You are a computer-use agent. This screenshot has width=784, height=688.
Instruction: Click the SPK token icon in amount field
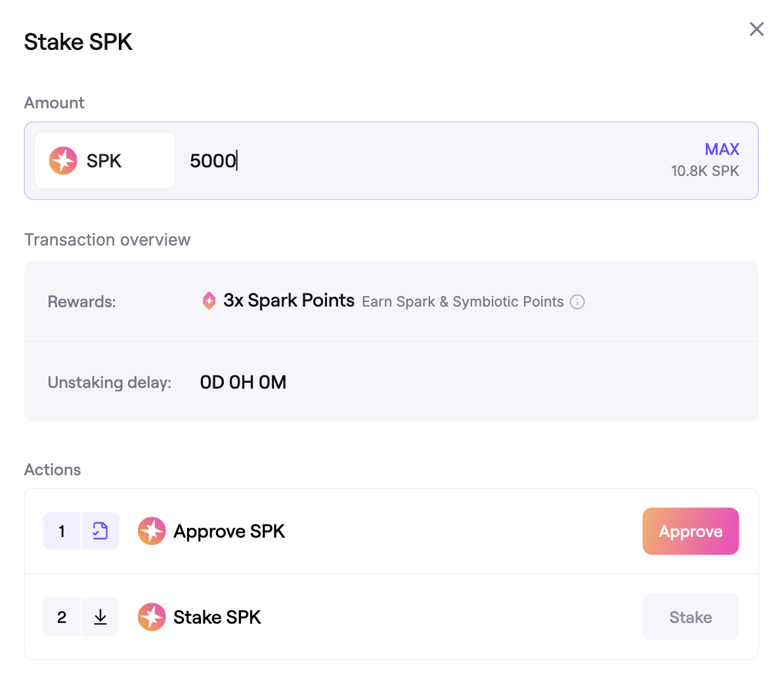63,161
